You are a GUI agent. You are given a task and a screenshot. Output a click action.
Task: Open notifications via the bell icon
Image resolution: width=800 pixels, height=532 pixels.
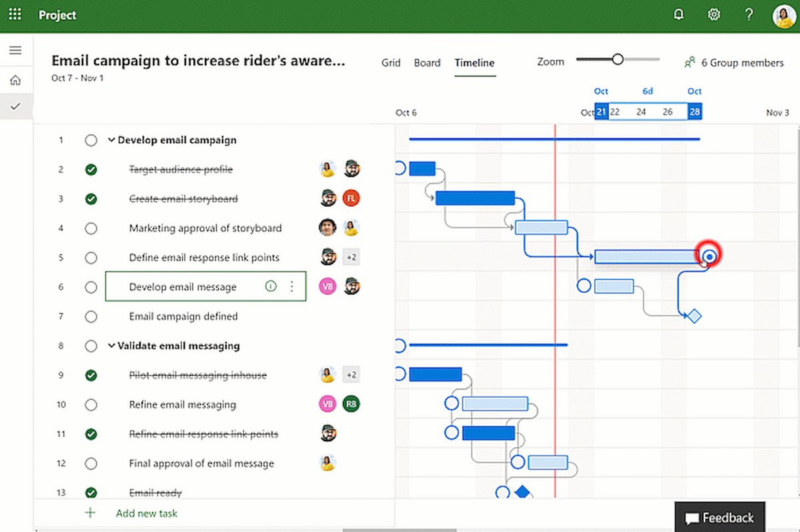click(679, 14)
